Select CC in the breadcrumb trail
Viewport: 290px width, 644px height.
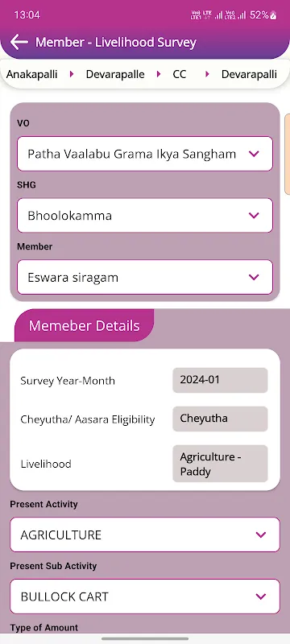(180, 74)
